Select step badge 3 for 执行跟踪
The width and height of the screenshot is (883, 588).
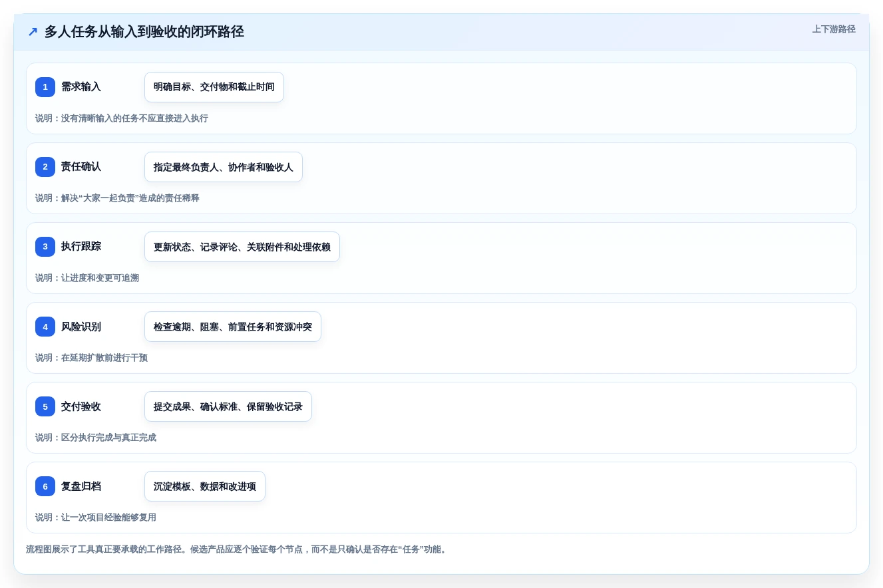point(45,247)
